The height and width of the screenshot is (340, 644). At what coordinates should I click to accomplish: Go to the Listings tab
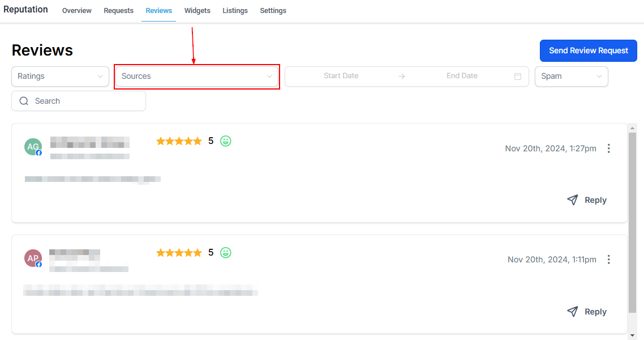[235, 11]
